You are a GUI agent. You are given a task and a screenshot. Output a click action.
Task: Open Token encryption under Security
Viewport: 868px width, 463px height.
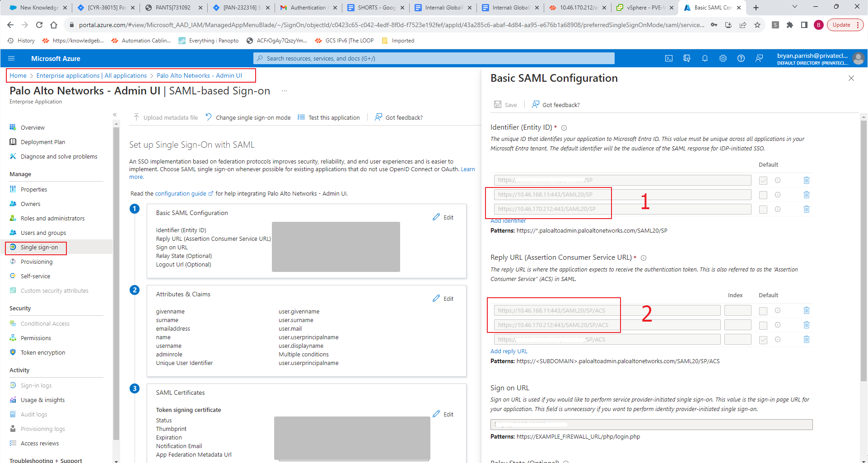43,353
